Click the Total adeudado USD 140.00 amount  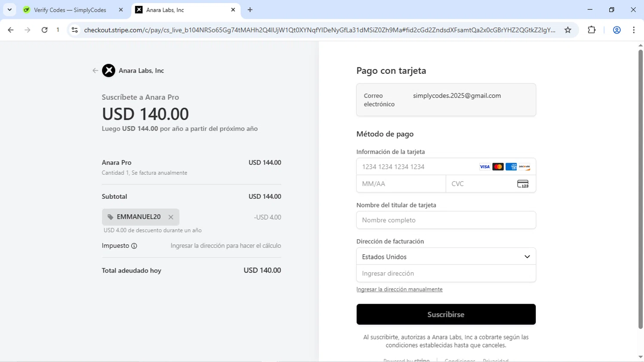[x=262, y=271]
